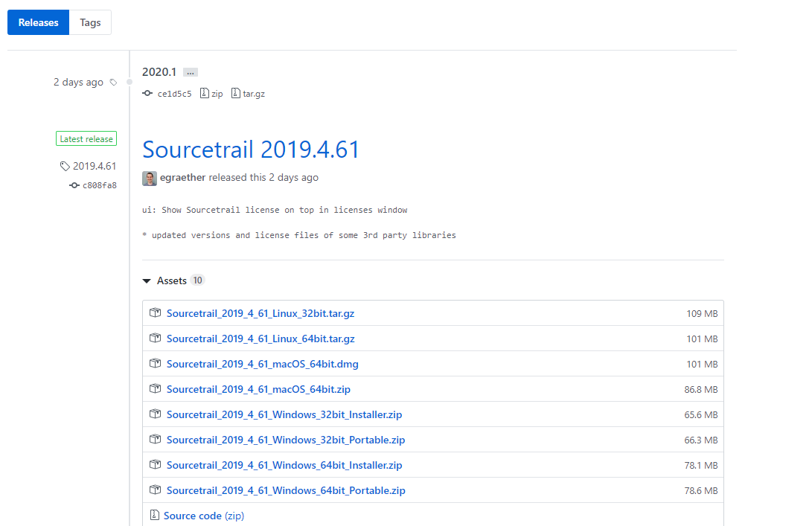The width and height of the screenshot is (812, 526).
Task: Click the tag icon next to '2 days ago'
Action: pos(113,83)
